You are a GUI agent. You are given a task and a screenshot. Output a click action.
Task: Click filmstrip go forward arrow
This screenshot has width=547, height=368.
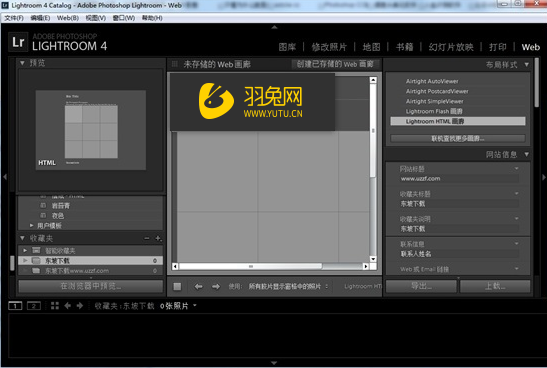tap(80, 306)
